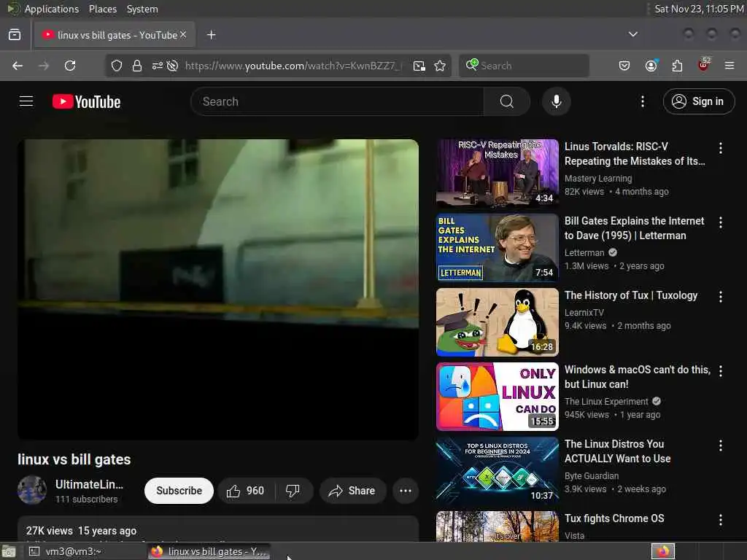The height and width of the screenshot is (560, 747).
Task: Open the Applications menu
Action: pos(52,9)
